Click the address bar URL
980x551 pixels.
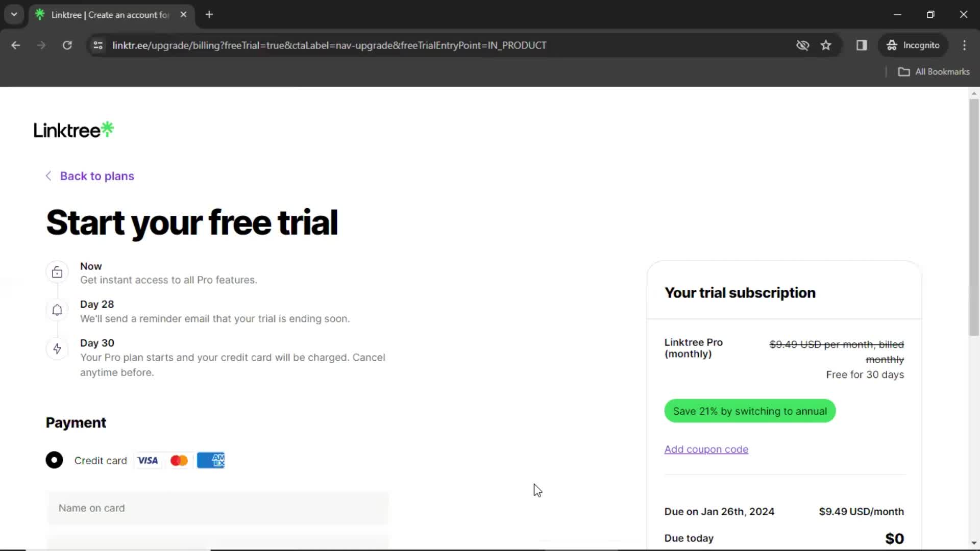tap(329, 45)
